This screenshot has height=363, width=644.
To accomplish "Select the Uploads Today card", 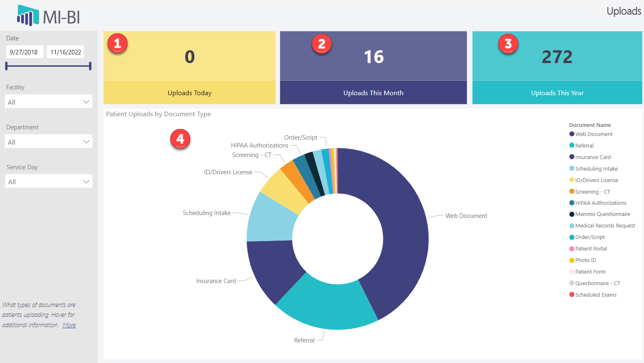I will pyautogui.click(x=189, y=68).
